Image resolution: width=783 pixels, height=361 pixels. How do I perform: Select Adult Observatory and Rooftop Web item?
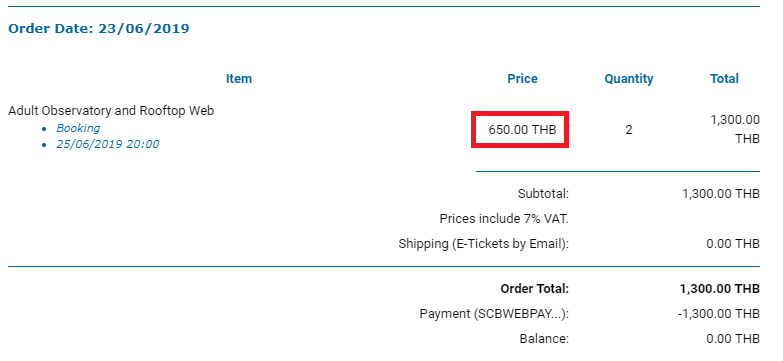111,111
